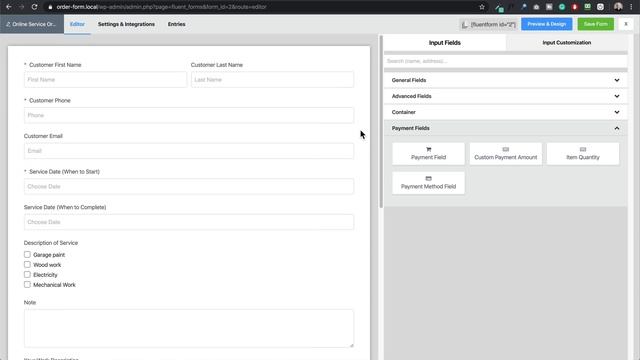Click the Save Form button
The width and height of the screenshot is (640, 360).
coord(596,24)
